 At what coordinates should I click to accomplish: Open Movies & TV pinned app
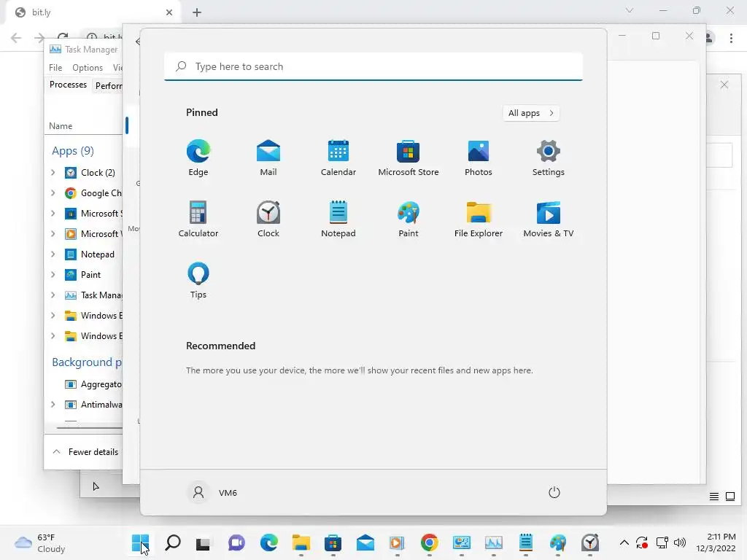(x=549, y=219)
